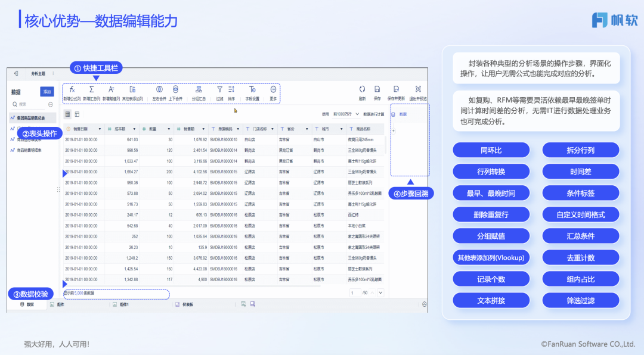
Task: Open the 销售额 column header dropdown
Action: [x=203, y=129]
